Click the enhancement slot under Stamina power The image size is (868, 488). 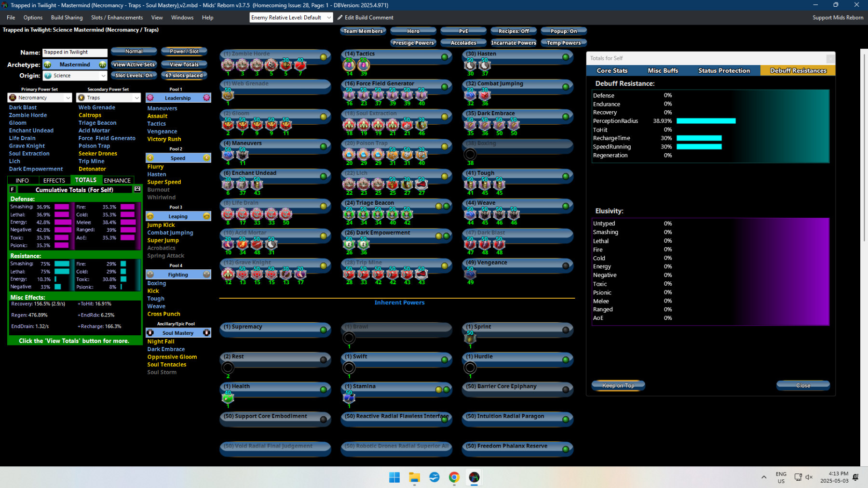tap(349, 397)
